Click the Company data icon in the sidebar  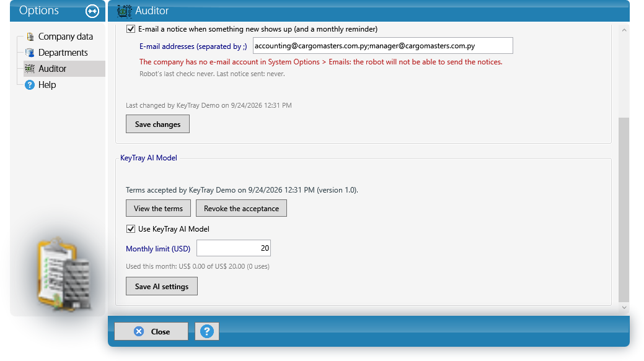(30, 37)
